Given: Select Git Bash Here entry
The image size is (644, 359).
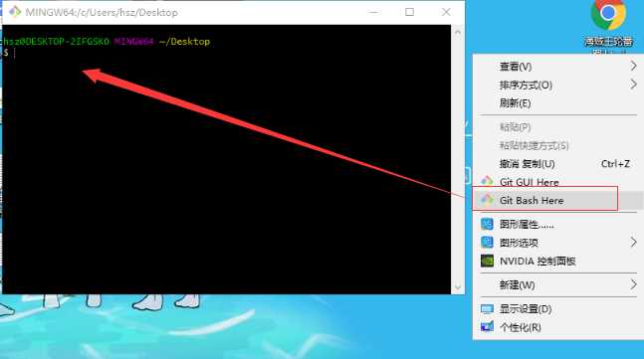Looking at the screenshot, I should (558, 200).
